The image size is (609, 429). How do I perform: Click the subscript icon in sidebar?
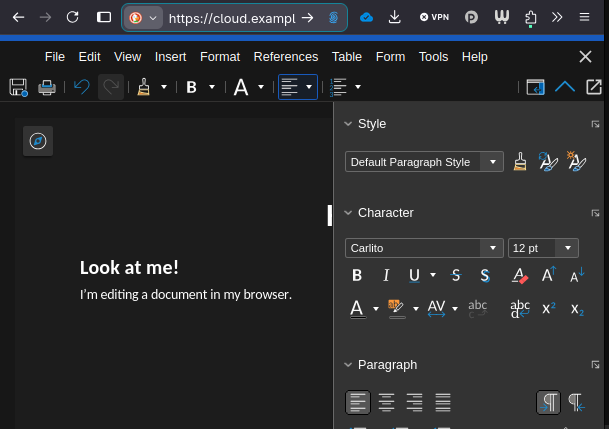click(x=577, y=309)
